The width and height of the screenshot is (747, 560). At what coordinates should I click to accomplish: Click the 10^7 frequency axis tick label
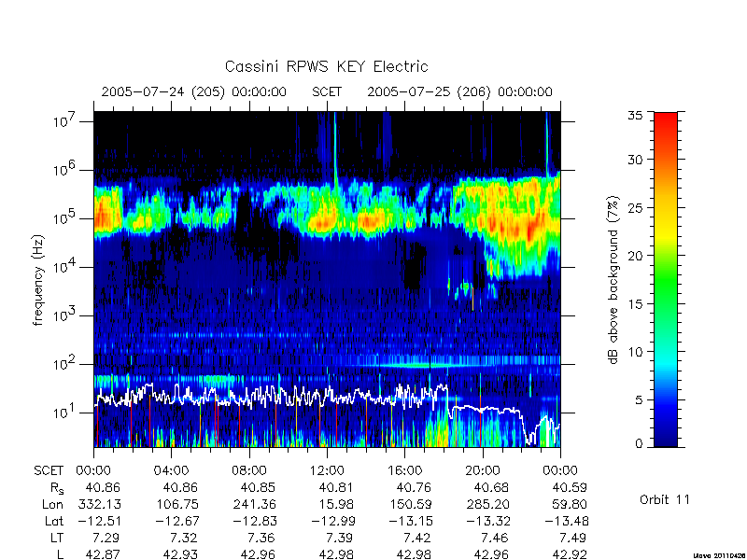(65, 121)
